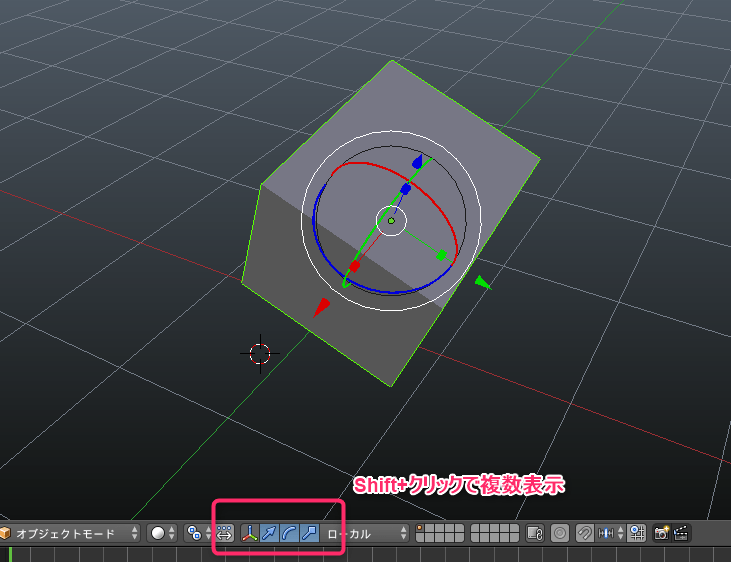731x562 pixels.
Task: Click the OpenGL render image camera icon
Action: tap(661, 534)
